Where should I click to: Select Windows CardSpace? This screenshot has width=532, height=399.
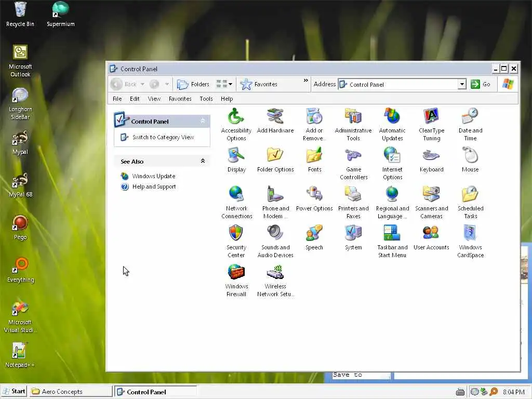470,242
